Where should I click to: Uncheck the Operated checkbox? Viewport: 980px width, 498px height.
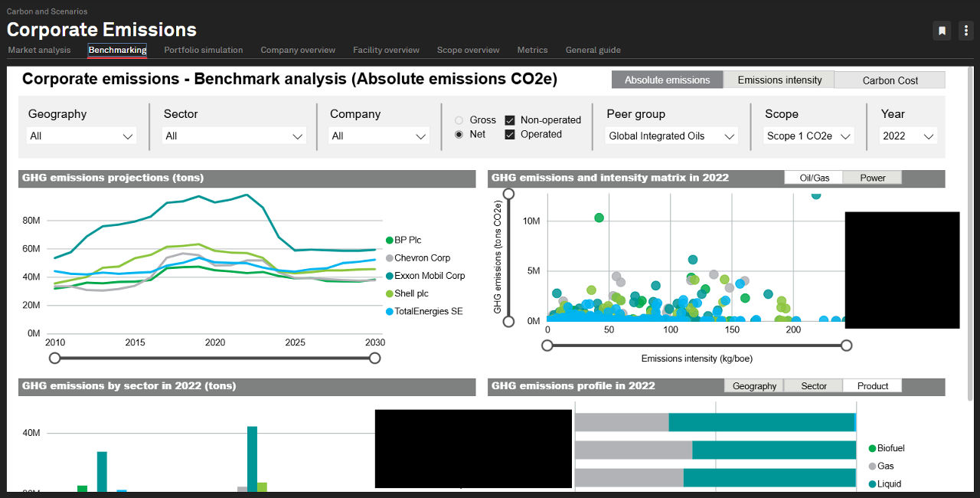pos(510,134)
